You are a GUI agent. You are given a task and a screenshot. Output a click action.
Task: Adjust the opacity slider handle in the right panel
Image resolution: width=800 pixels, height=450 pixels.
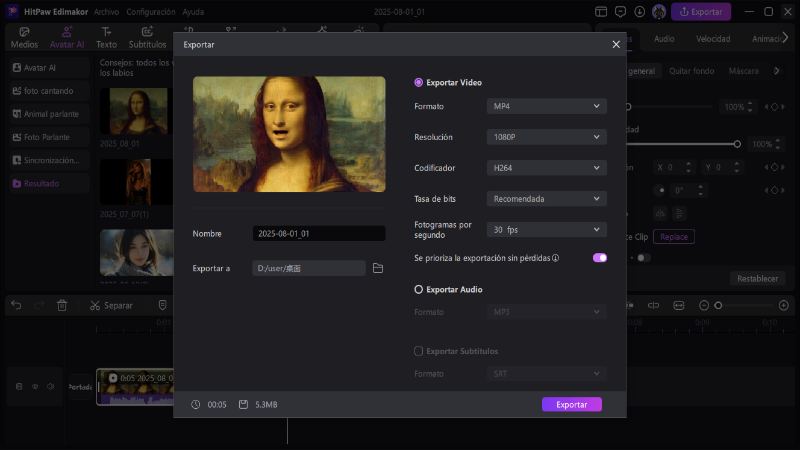pos(737,144)
